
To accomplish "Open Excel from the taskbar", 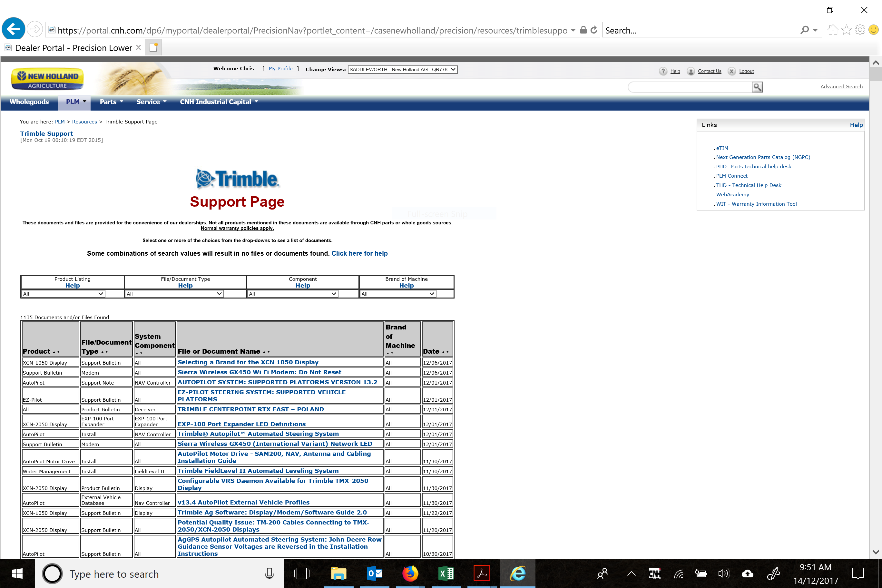I will coord(446,573).
